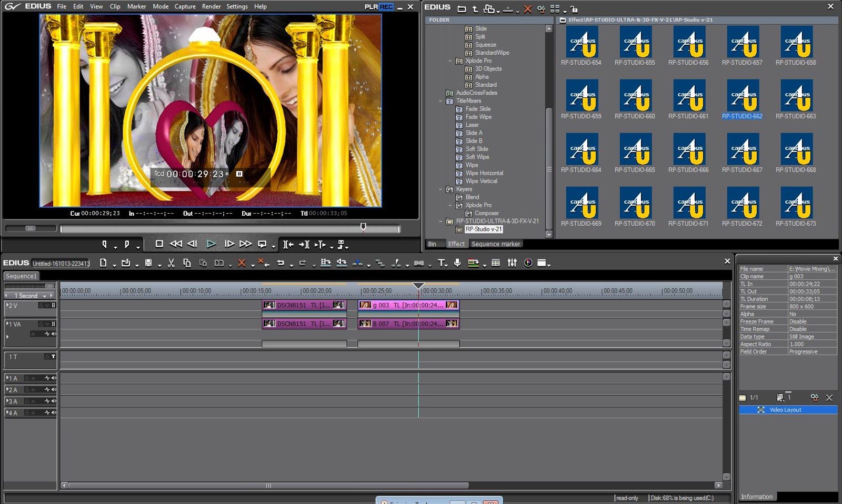Image resolution: width=842 pixels, height=504 pixels.
Task: Click the Fast Forward button
Action: point(245,244)
